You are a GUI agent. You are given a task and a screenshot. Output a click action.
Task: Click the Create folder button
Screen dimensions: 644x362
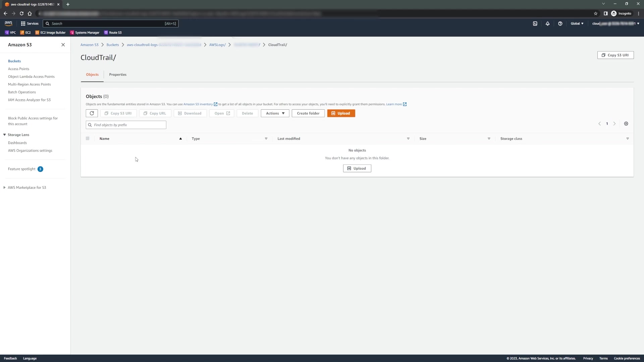click(x=308, y=113)
